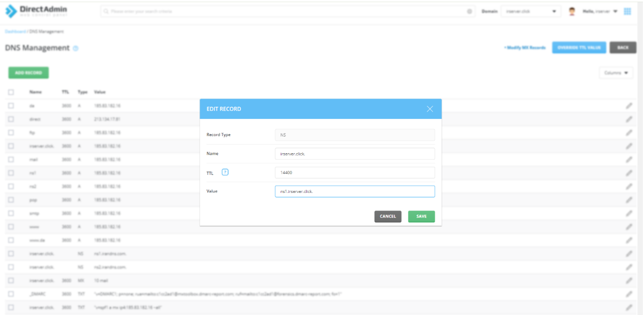The height and width of the screenshot is (315, 644).
Task: Check the checkbox for the ftp record
Action: click(x=11, y=132)
